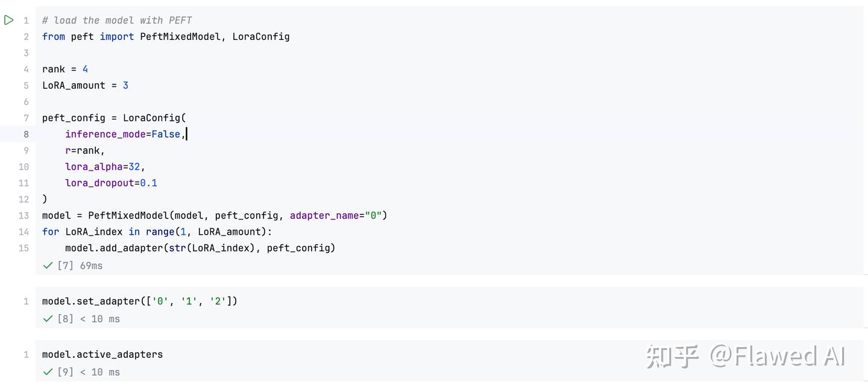This screenshot has width=868, height=391.
Task: Click the "[8] < 10 ms" execution label
Action: click(x=89, y=319)
